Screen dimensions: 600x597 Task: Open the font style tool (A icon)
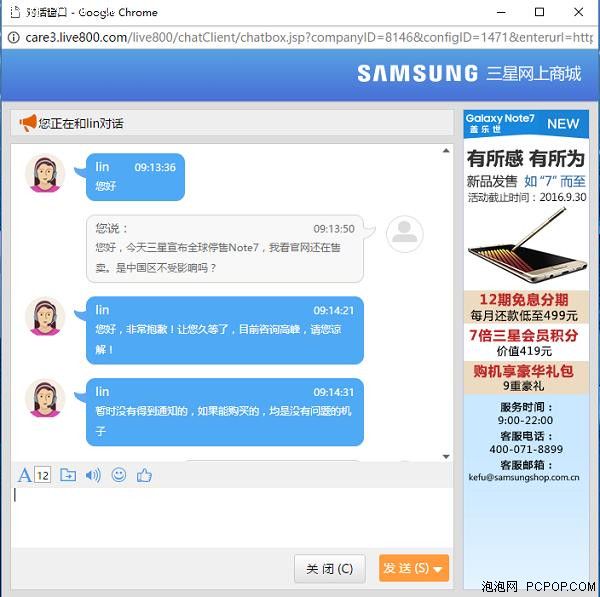(x=24, y=475)
